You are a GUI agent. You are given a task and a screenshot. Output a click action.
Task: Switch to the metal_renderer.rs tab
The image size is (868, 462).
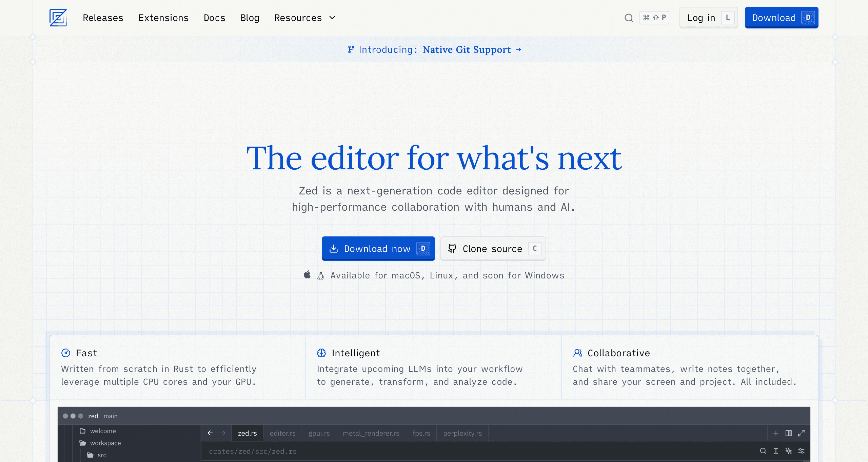coord(371,433)
